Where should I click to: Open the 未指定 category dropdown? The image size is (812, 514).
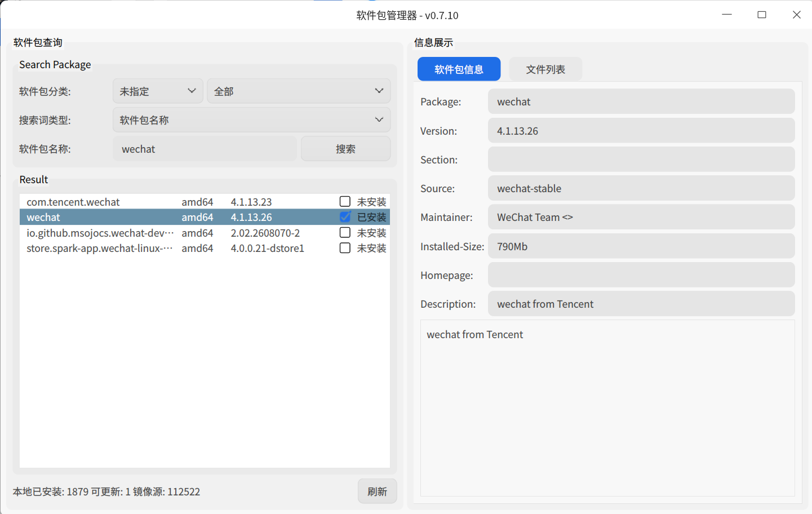[158, 91]
